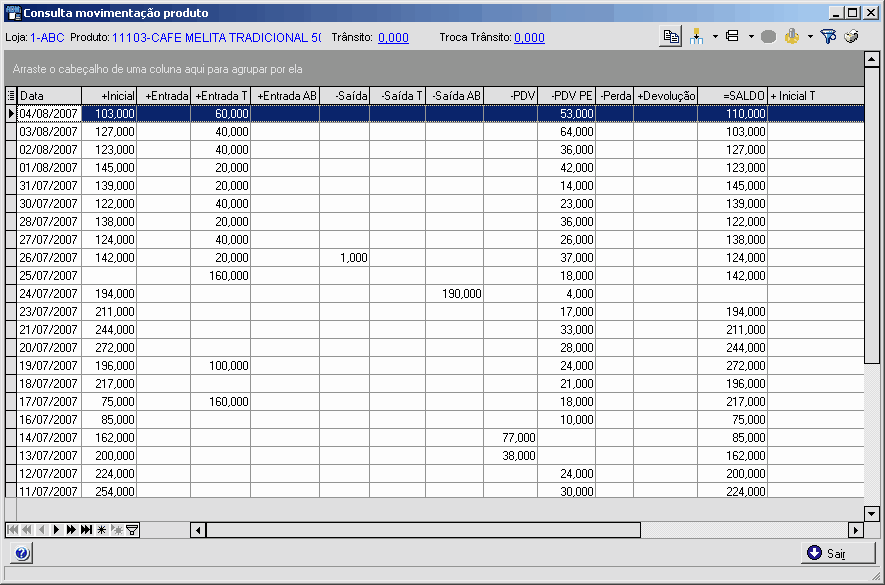885x585 pixels.
Task: Click the next record navigator arrow
Action: 56,530
